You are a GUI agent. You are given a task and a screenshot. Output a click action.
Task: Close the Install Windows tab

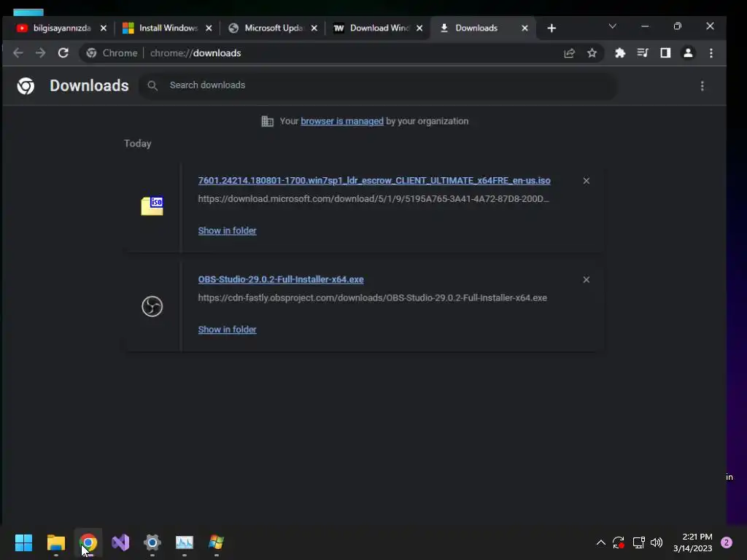209,28
